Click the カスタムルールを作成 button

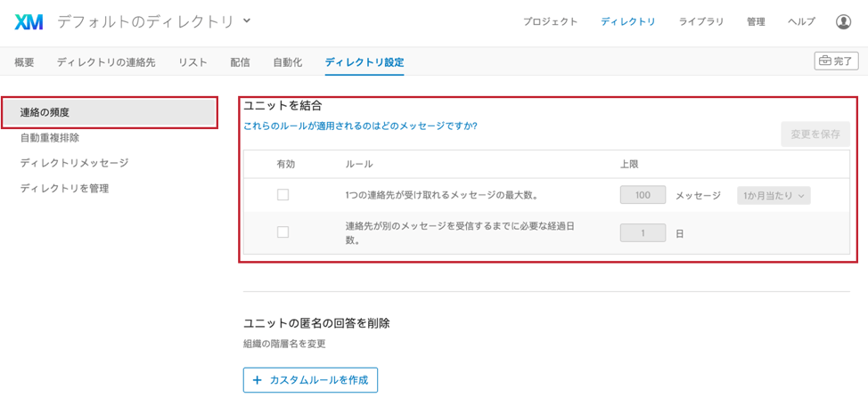(x=310, y=380)
